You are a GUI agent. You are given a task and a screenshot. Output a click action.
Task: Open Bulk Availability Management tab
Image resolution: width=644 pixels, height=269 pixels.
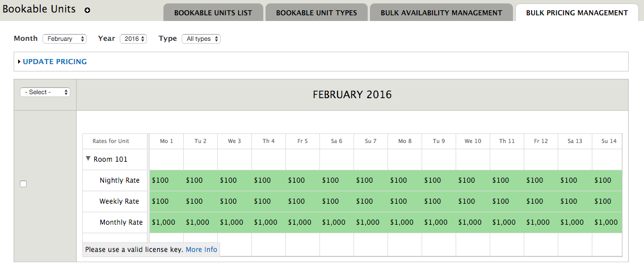[441, 12]
